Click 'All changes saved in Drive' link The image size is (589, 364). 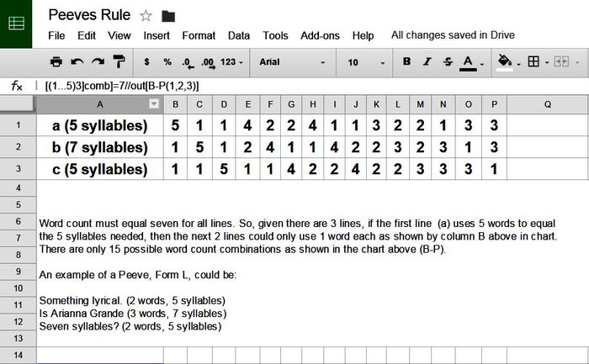[453, 35]
